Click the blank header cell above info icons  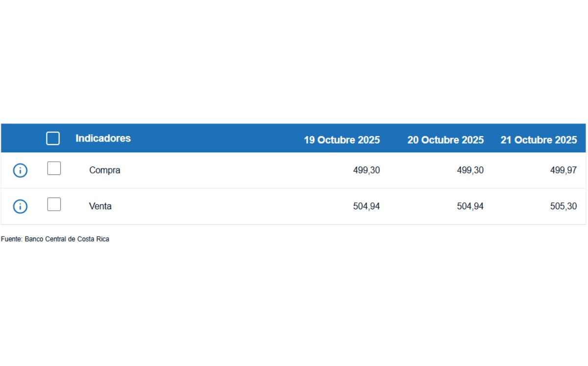(20, 139)
